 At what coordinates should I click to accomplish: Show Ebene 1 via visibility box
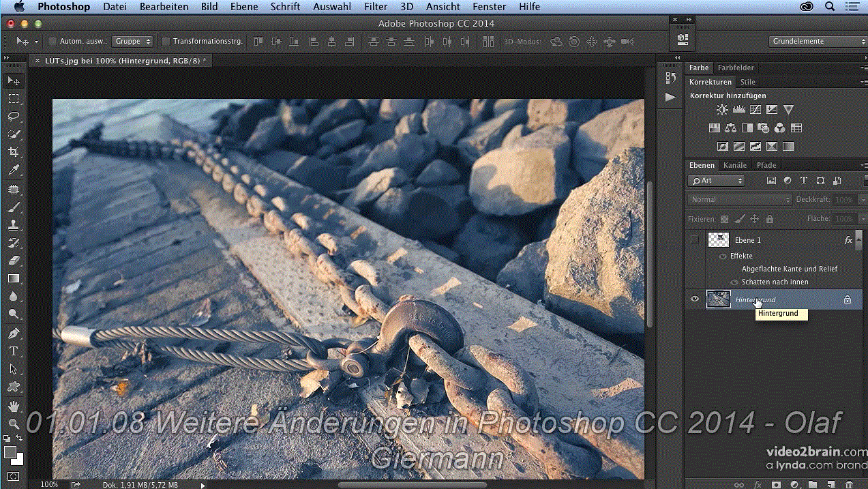coord(695,240)
